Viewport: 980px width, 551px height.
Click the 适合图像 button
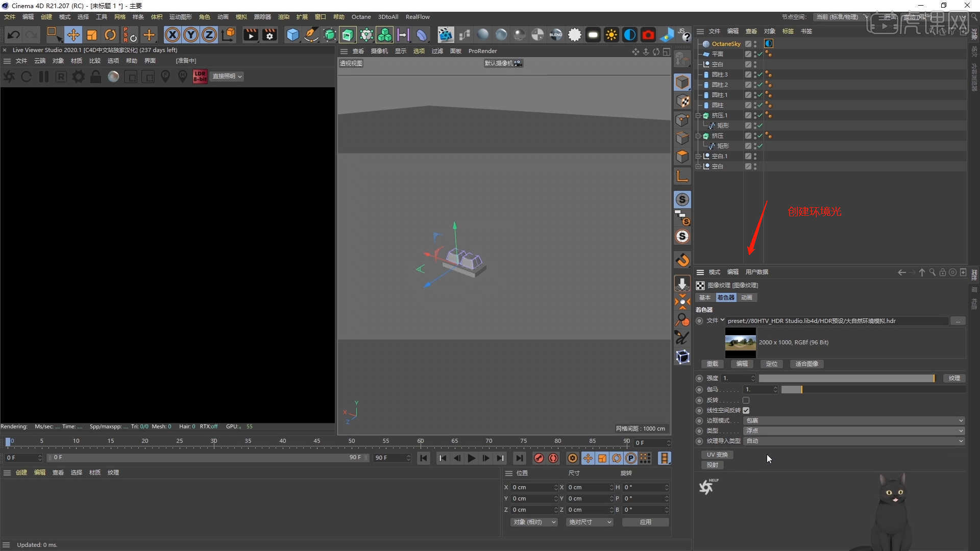click(x=807, y=364)
